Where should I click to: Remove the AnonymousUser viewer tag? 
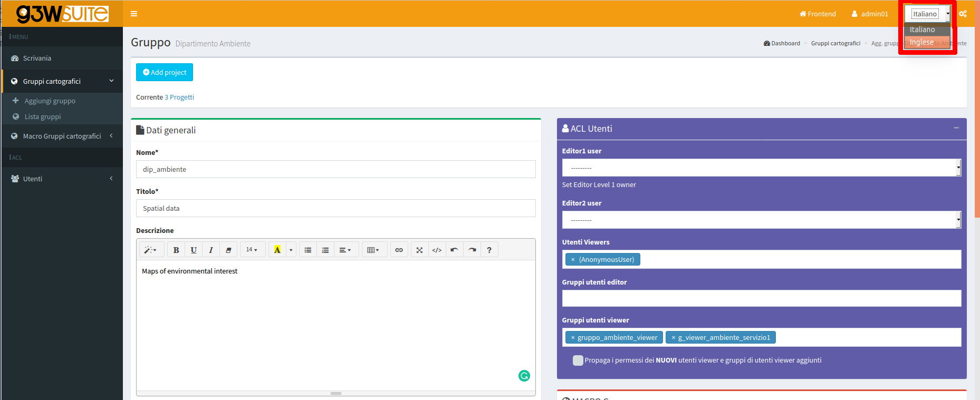pos(573,259)
